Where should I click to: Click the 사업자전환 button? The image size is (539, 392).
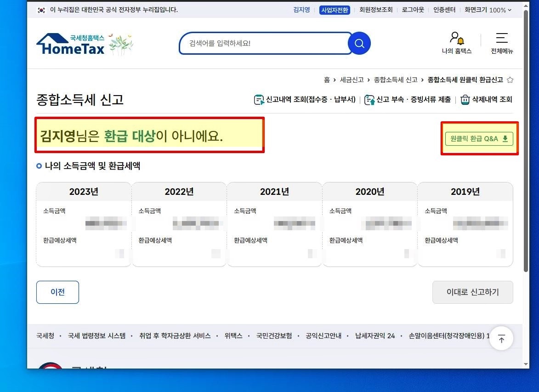335,10
